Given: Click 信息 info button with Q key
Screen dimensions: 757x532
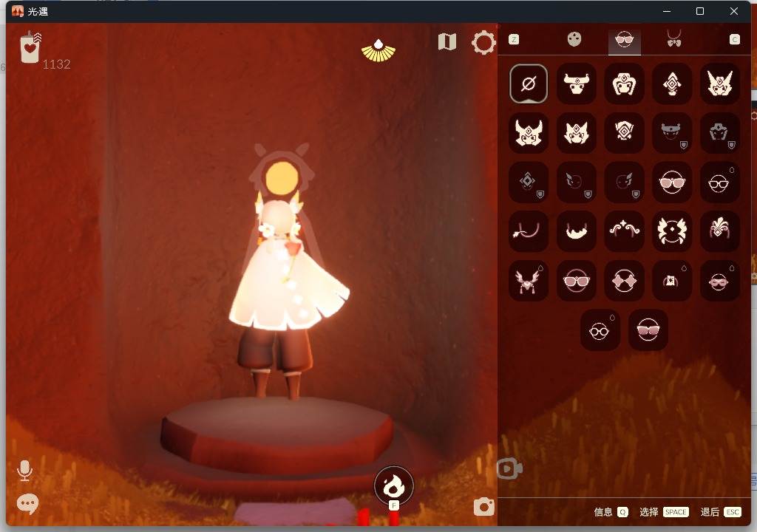Looking at the screenshot, I should pyautogui.click(x=611, y=512).
